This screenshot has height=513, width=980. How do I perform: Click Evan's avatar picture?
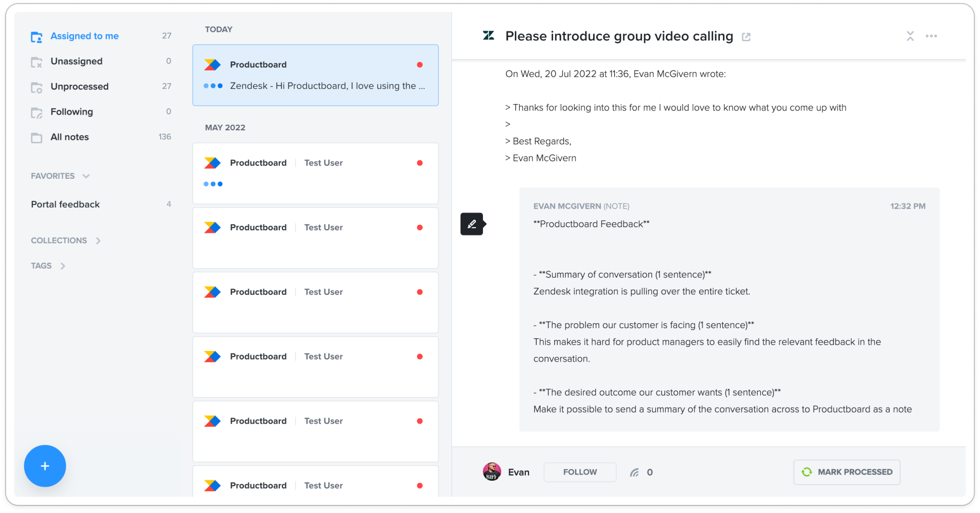point(492,472)
